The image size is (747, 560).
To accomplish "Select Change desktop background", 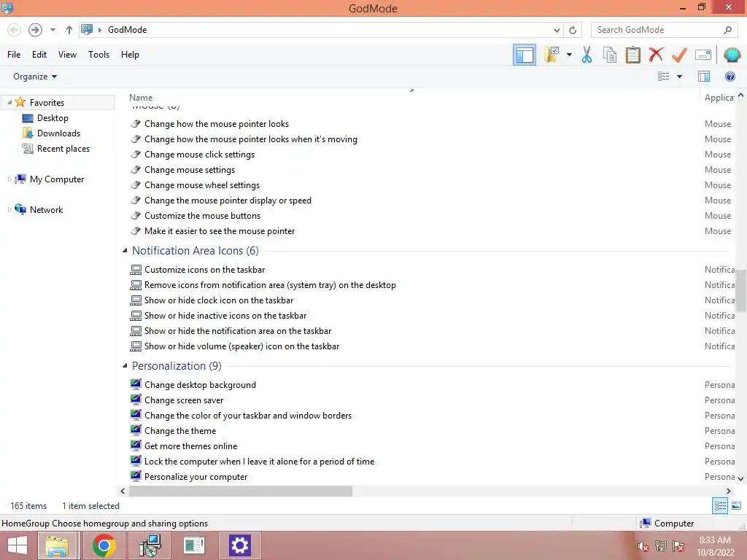I will (x=200, y=385).
